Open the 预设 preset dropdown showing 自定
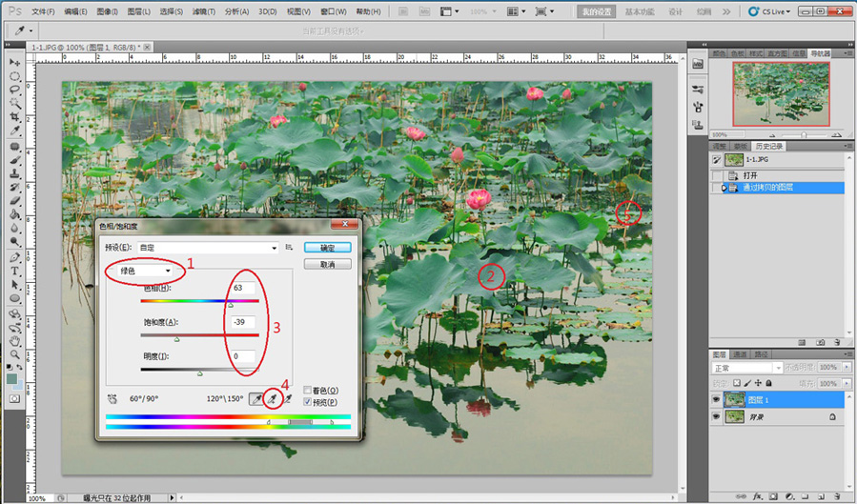 [x=208, y=248]
